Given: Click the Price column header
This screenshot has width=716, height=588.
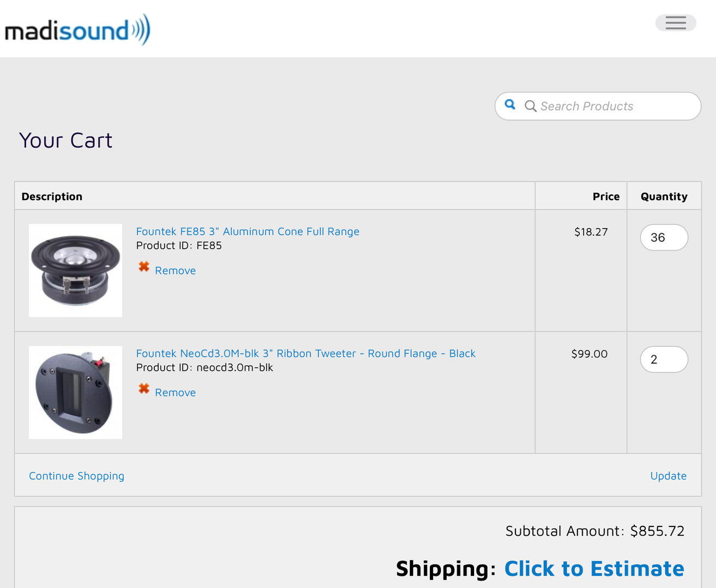Looking at the screenshot, I should point(606,197).
